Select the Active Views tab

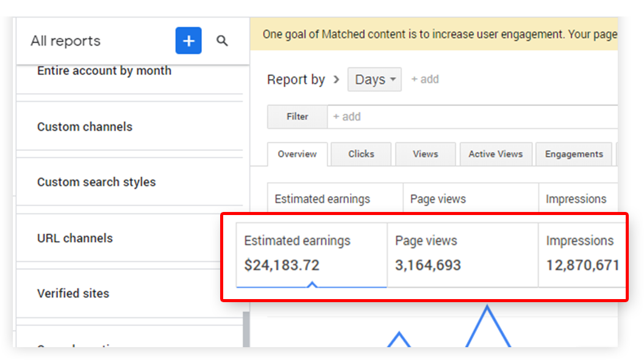coord(495,154)
